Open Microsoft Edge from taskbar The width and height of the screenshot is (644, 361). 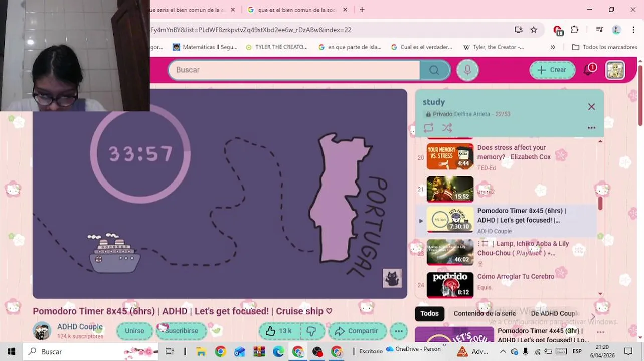point(278,351)
